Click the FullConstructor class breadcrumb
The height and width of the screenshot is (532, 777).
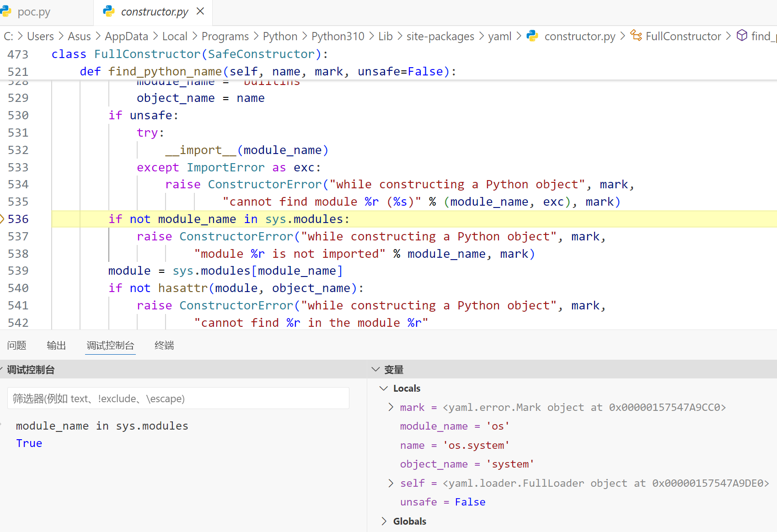coord(683,36)
